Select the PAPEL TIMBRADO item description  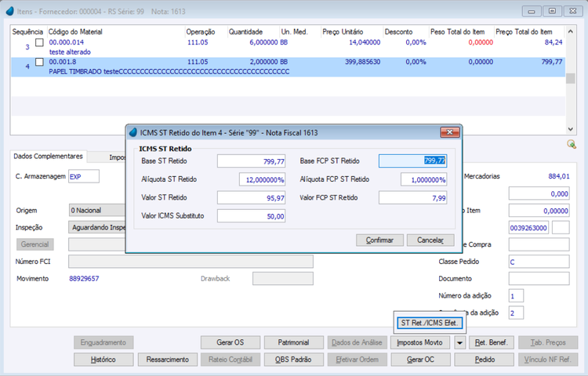[x=169, y=71]
